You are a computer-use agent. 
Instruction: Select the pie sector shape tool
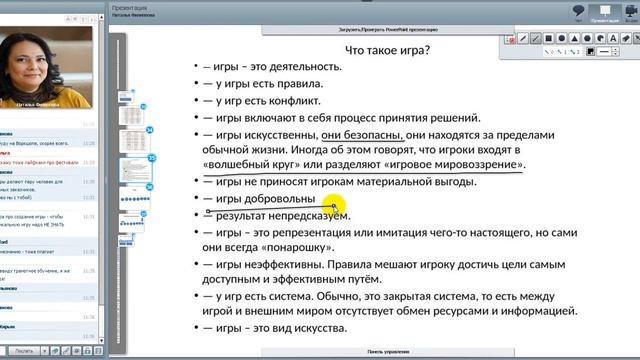pos(600,39)
